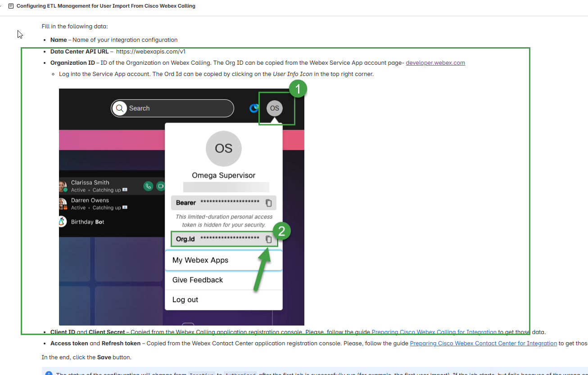Select My Webex Apps in the user menu

[200, 260]
